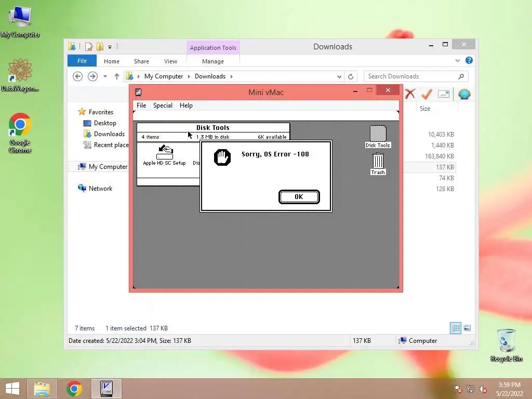Open the Manage tab under Application Tools
The width and height of the screenshot is (532, 399).
(212, 61)
